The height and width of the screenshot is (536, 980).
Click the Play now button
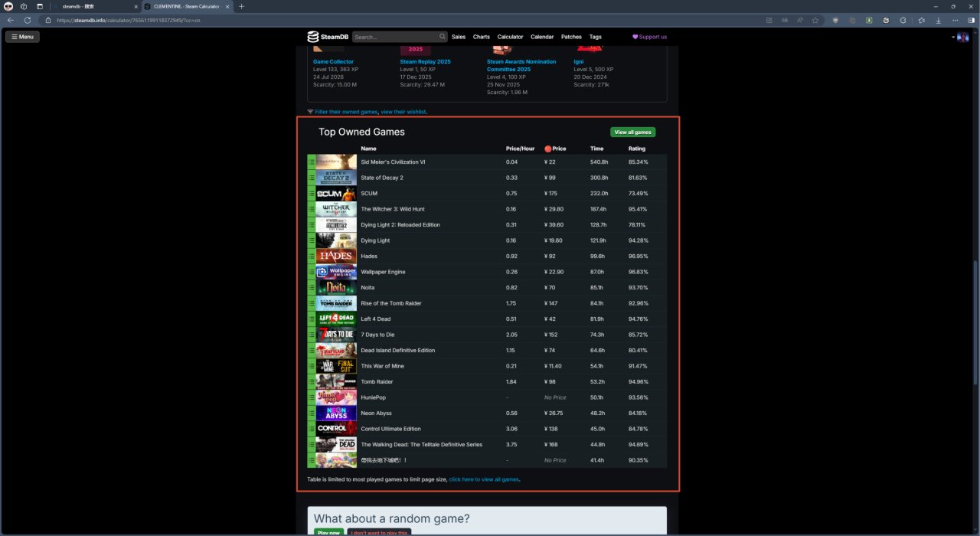[328, 531]
